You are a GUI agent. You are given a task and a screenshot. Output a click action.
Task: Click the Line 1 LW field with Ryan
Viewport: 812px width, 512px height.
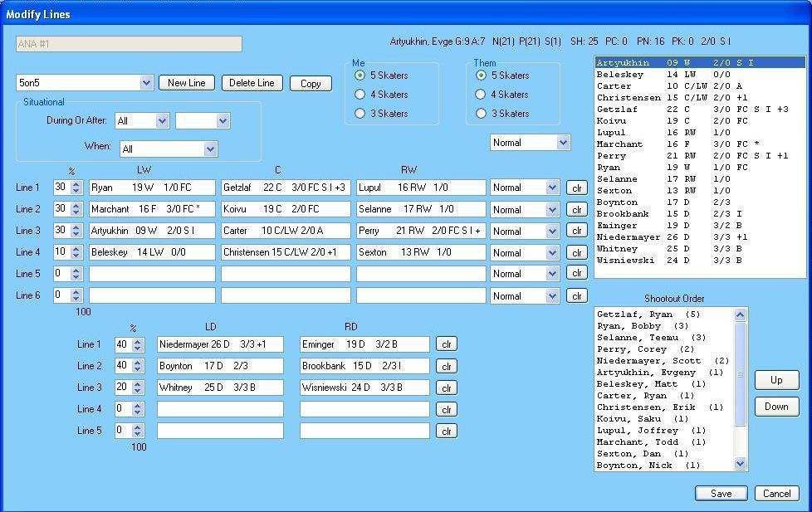click(152, 188)
